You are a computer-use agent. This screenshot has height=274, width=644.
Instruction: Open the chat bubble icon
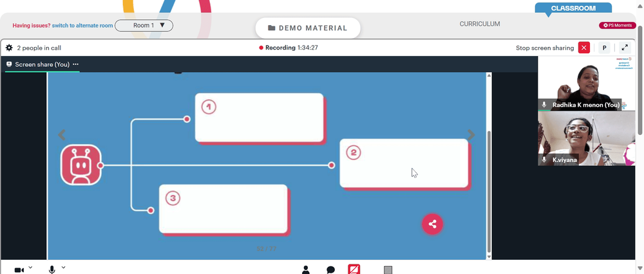[x=330, y=269]
